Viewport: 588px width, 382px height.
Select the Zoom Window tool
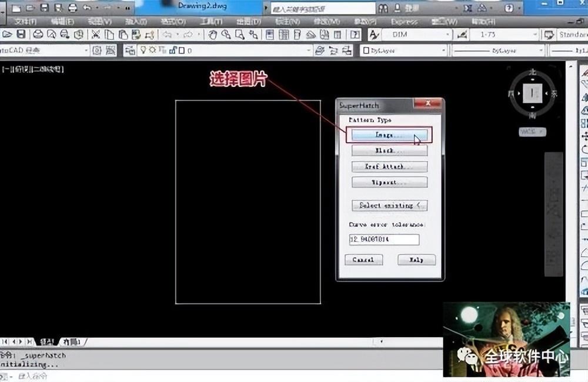click(x=240, y=35)
